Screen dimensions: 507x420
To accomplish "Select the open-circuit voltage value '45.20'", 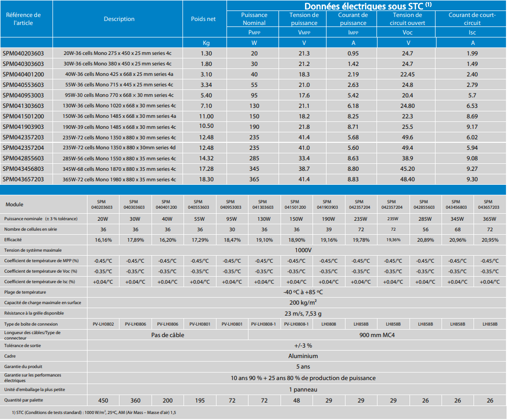I will coord(407,169).
